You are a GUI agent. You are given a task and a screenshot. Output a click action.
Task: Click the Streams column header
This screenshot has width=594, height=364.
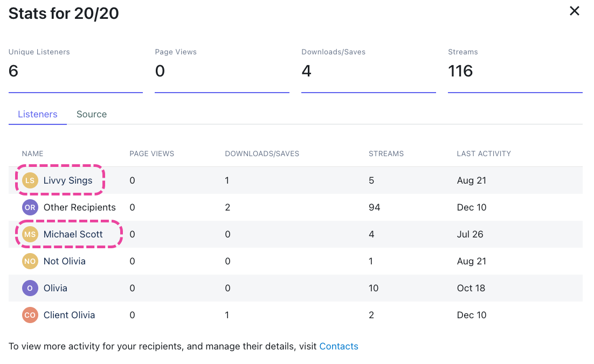click(386, 153)
